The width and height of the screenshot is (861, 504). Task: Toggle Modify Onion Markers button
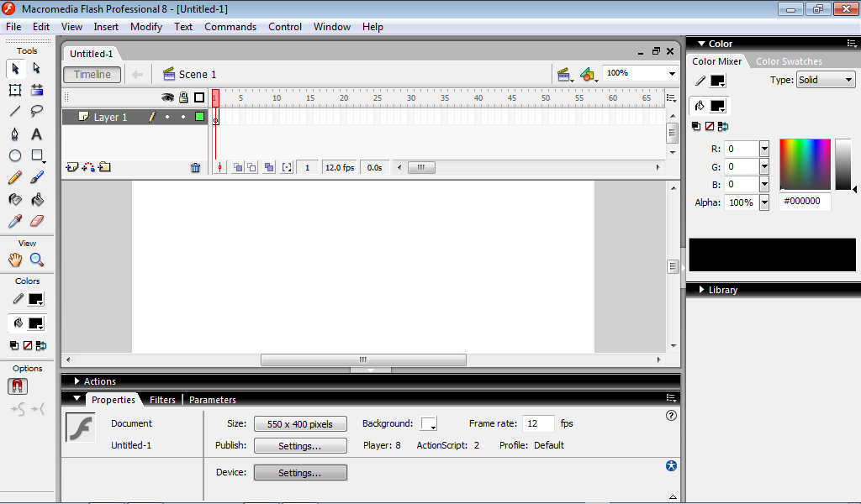click(287, 168)
